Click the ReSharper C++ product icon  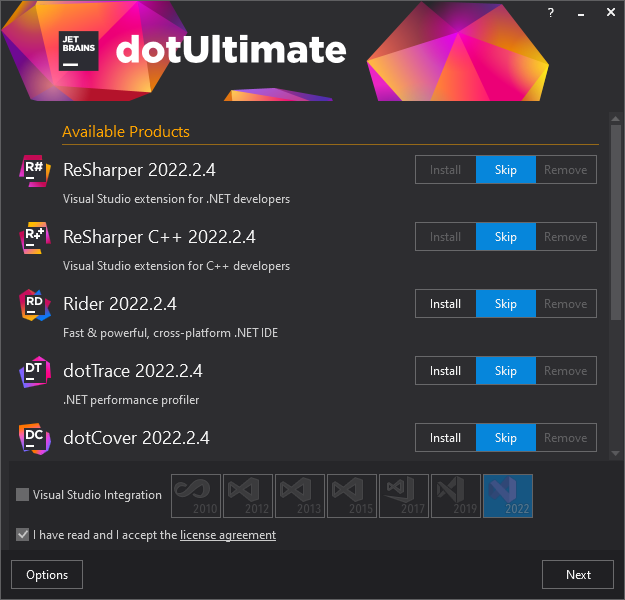pos(35,238)
